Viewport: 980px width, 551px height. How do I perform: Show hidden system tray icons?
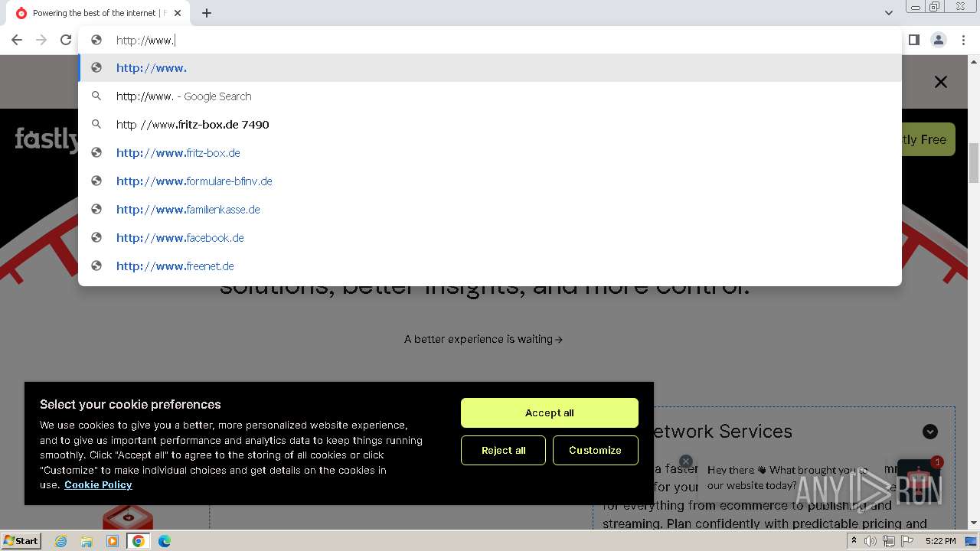point(854,541)
